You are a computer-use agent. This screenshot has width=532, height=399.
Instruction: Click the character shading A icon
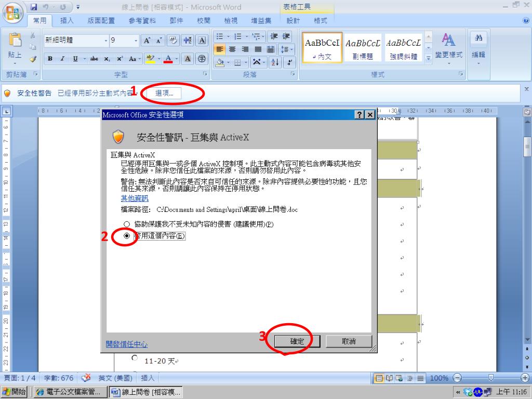click(x=187, y=59)
